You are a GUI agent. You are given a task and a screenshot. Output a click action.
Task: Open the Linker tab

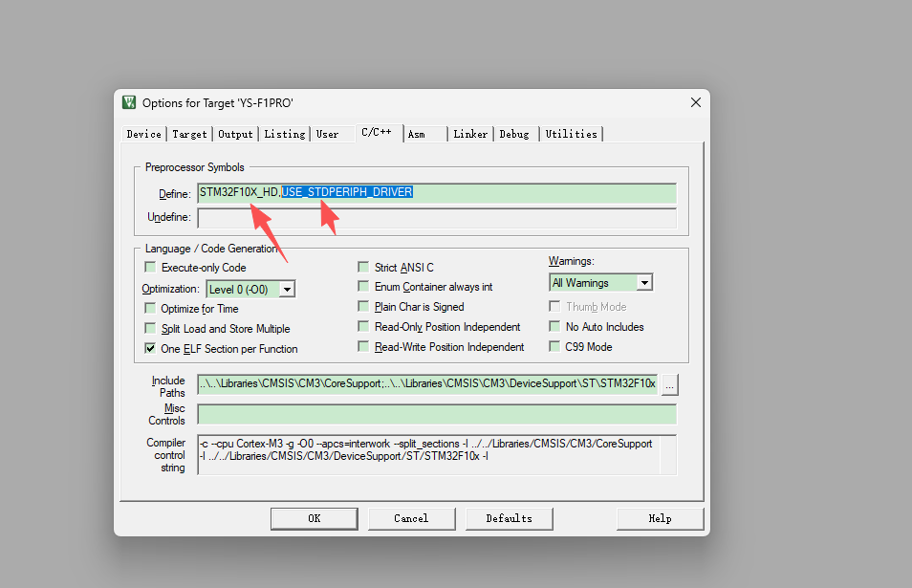[470, 135]
